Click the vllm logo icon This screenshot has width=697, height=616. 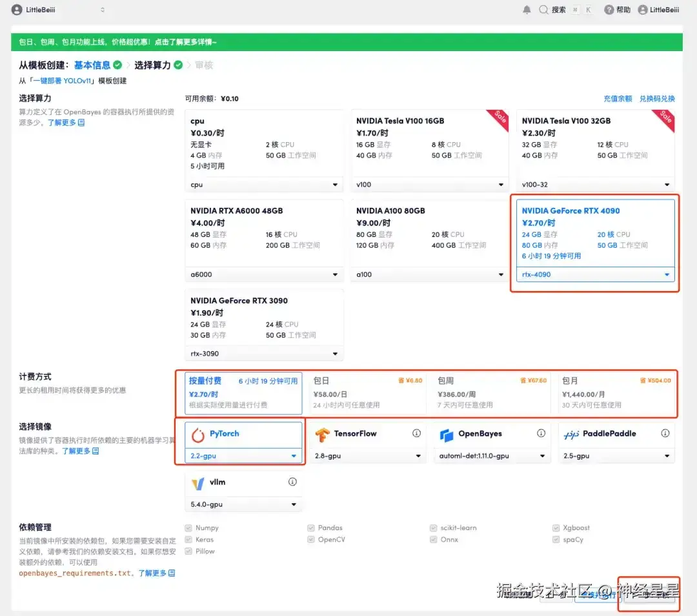[x=198, y=483]
